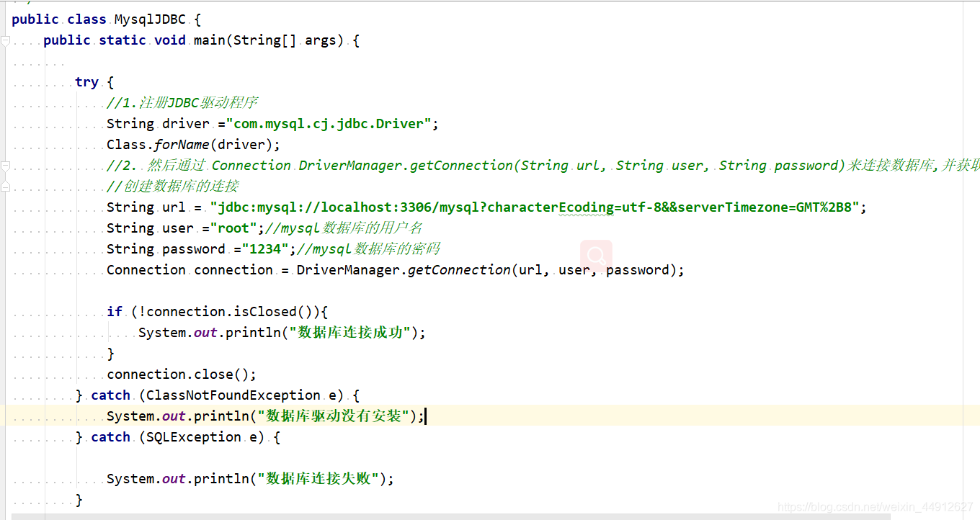
Task: Click the "root" user string value
Action: 234,228
